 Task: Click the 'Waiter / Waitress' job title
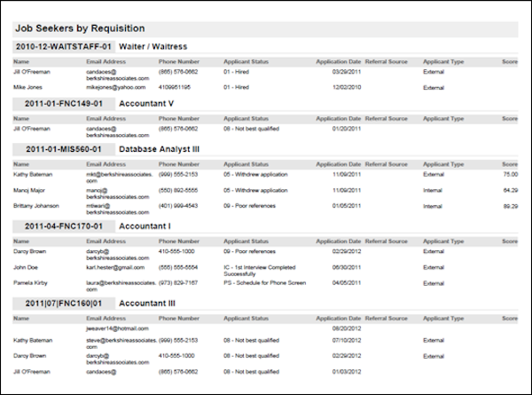[x=153, y=47]
